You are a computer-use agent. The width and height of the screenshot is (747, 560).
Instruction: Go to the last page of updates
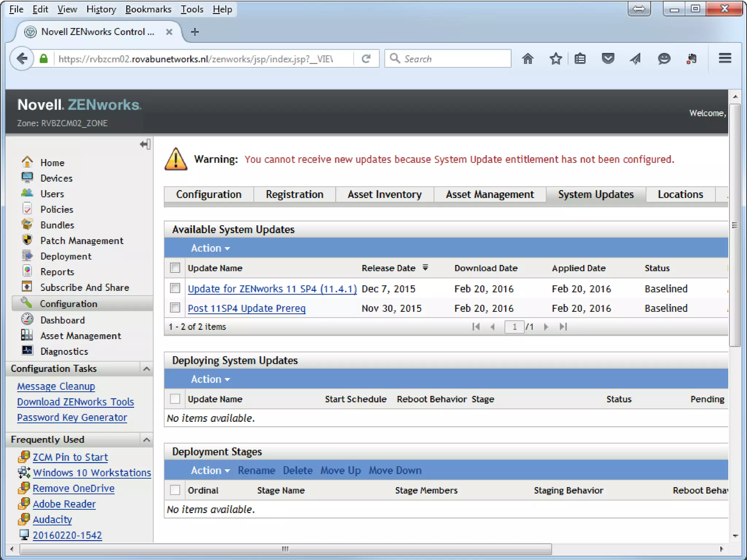pos(563,327)
